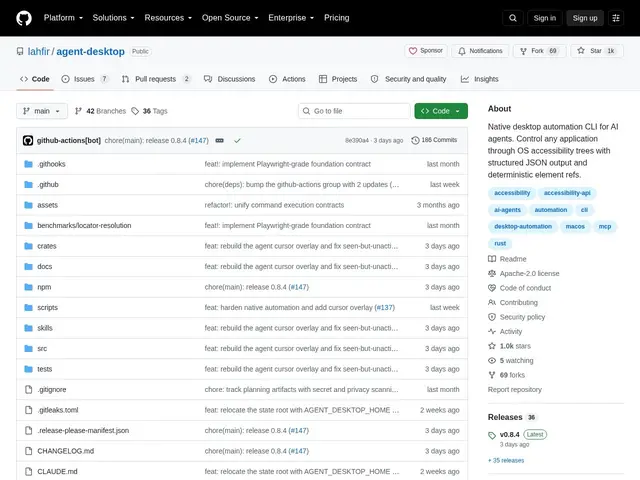Screen dimensions: 640x480
Task: Click the green checkmark commit status icon
Action: click(237, 140)
